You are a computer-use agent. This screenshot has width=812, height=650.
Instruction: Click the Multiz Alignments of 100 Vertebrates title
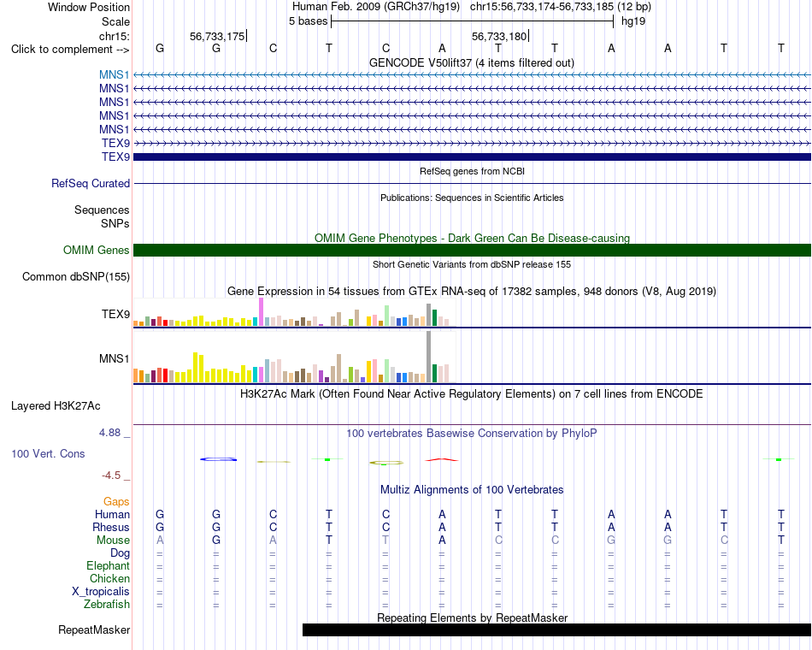[472, 490]
